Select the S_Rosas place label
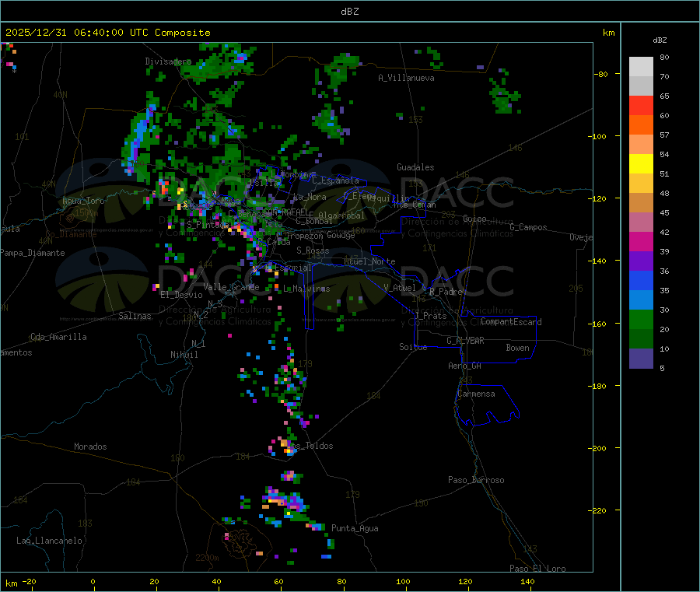The height and width of the screenshot is (592, 700). pos(313,250)
